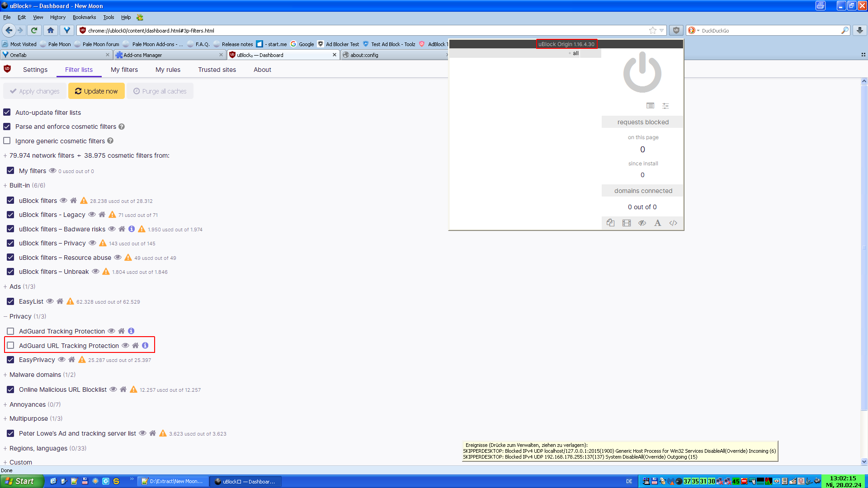The image size is (868, 488).
Task: Click the warning triangle beside EasyPrivacy
Action: 82,360
